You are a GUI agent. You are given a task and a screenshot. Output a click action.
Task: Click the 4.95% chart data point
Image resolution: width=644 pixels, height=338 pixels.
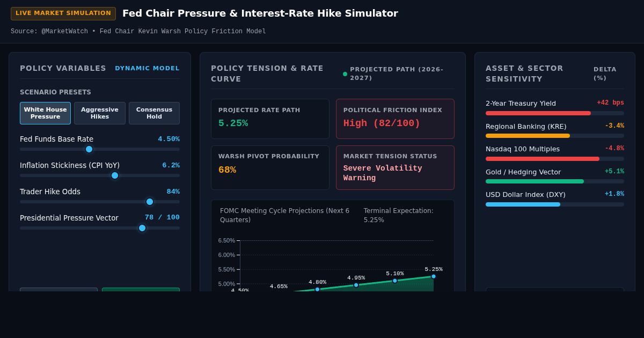tap(356, 285)
